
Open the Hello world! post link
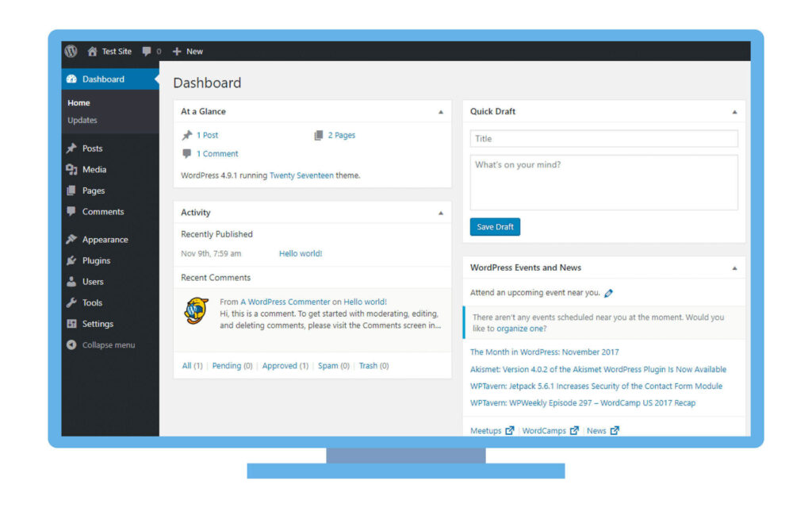[x=300, y=252]
